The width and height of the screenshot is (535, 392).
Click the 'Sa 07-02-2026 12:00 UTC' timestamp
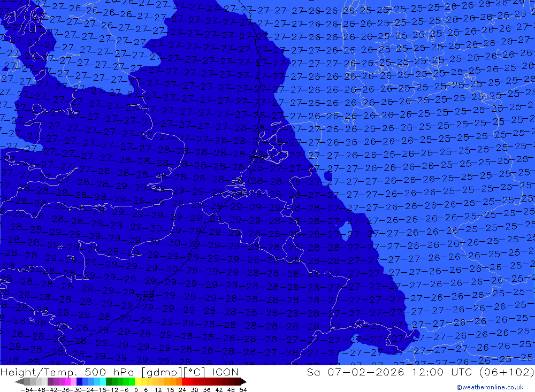point(391,372)
